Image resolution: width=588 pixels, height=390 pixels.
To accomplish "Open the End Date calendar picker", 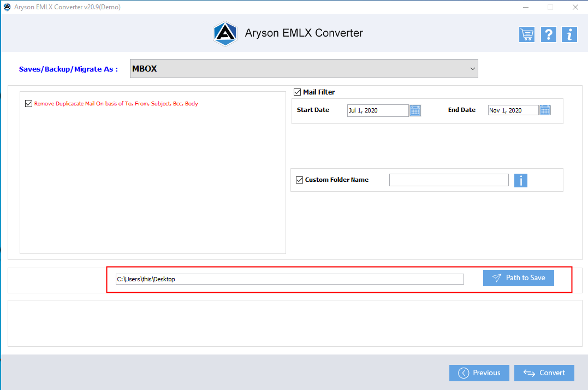I will coord(545,110).
